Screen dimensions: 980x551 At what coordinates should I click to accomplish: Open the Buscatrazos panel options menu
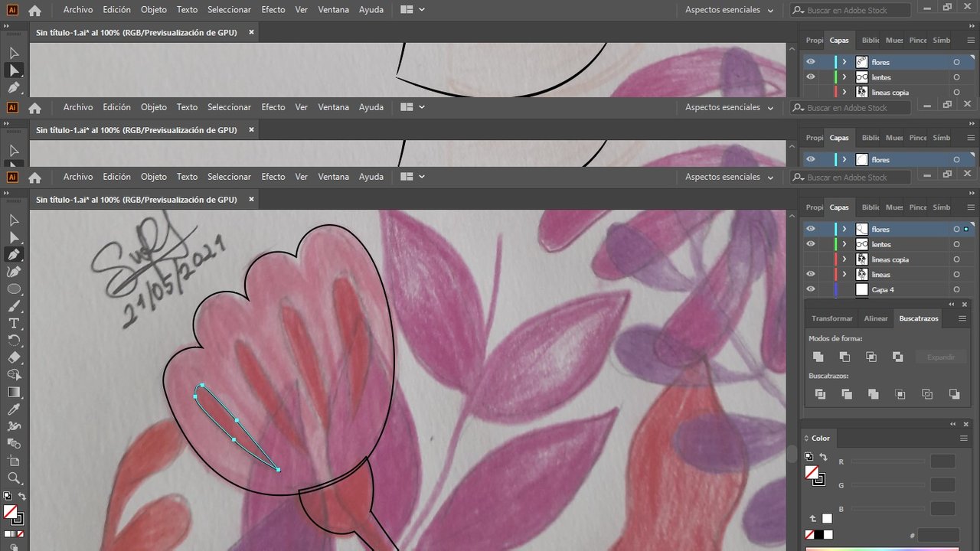962,318
